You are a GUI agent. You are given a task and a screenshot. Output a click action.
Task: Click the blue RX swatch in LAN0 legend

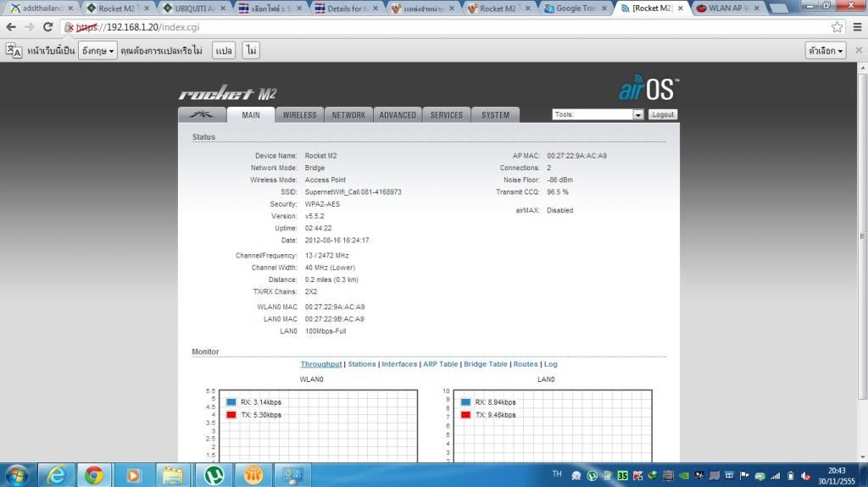(x=465, y=402)
